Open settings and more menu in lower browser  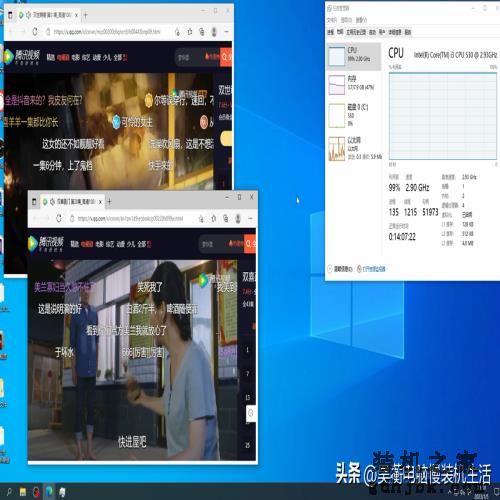pyautogui.click(x=250, y=218)
